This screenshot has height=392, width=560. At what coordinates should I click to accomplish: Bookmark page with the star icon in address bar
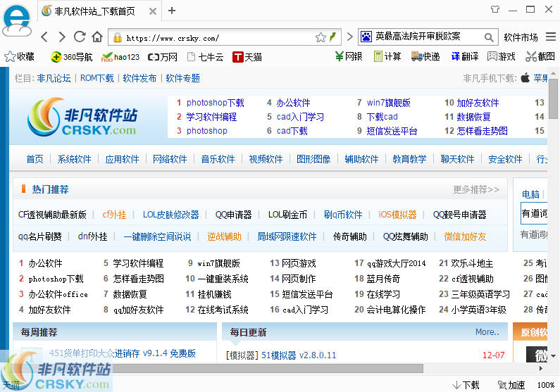tap(321, 37)
